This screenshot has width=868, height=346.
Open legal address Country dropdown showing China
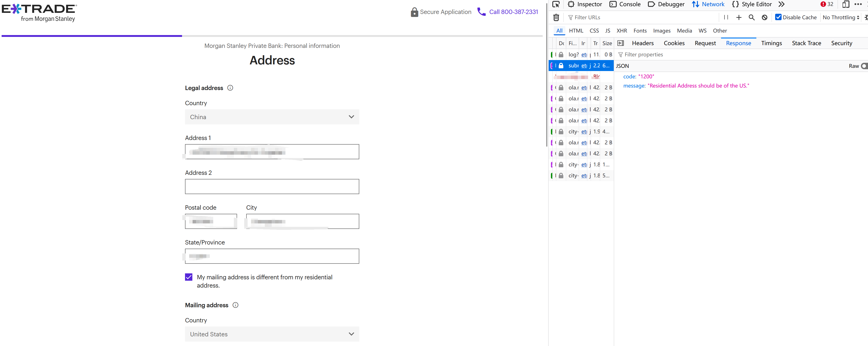[272, 117]
